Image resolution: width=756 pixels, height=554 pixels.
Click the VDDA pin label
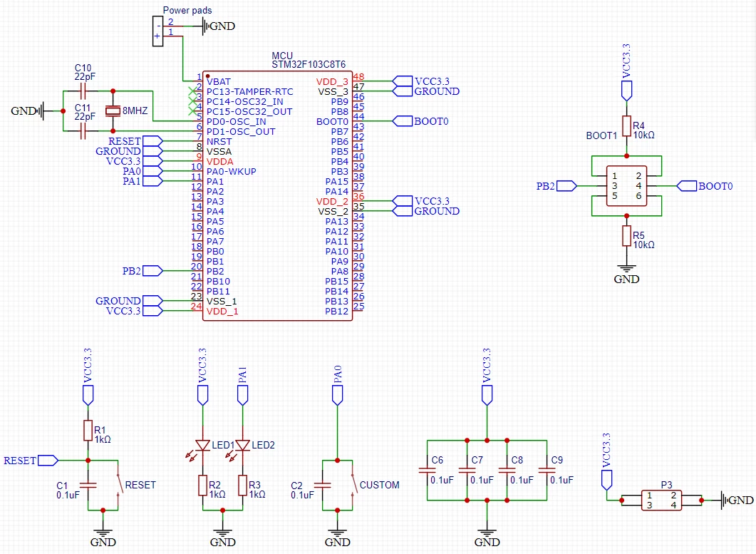point(220,162)
